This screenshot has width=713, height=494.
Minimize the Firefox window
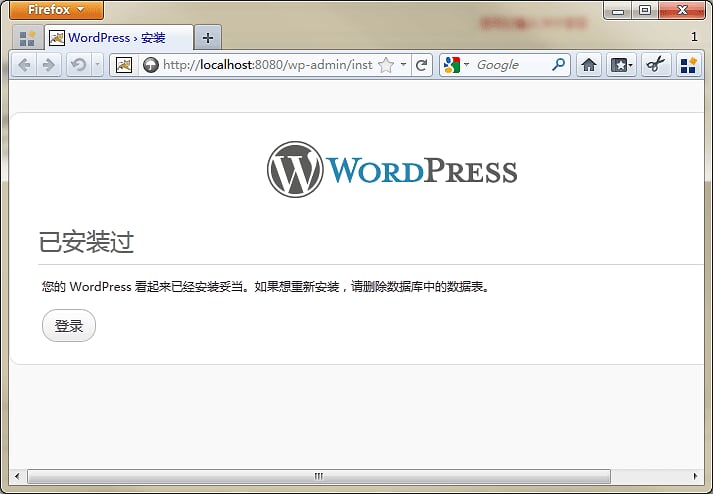(618, 10)
